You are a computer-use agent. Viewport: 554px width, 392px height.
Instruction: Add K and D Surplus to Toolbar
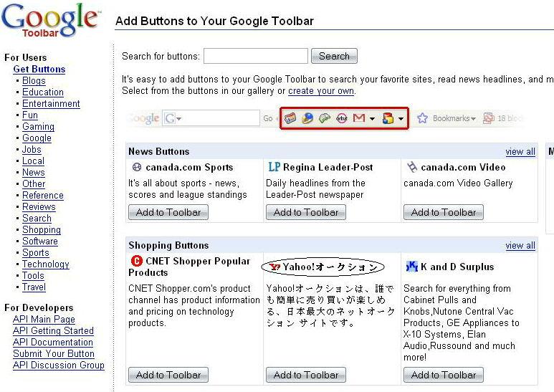coord(444,375)
